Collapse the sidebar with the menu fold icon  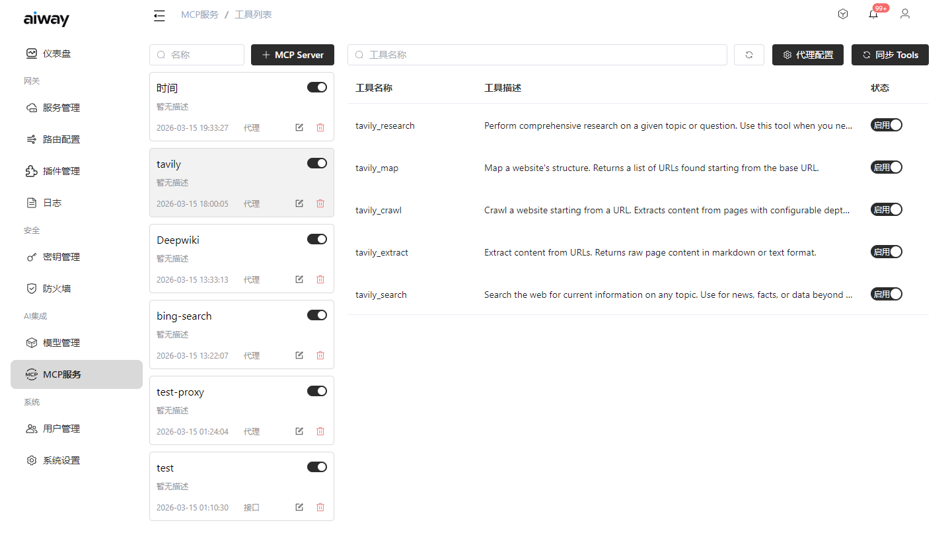[x=159, y=15]
